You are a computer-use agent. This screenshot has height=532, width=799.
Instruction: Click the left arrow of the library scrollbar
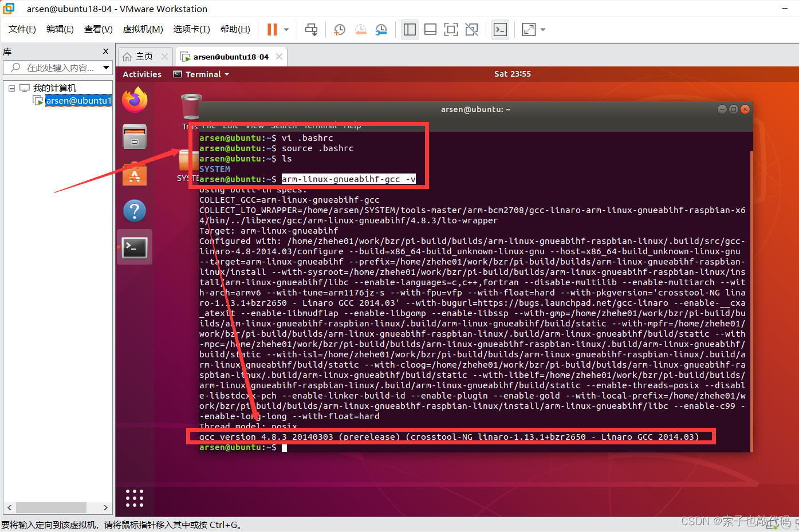(x=9, y=508)
